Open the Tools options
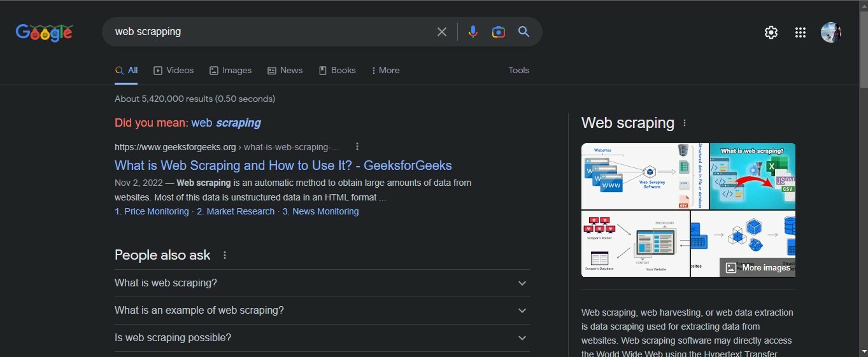The image size is (868, 357). tap(518, 71)
